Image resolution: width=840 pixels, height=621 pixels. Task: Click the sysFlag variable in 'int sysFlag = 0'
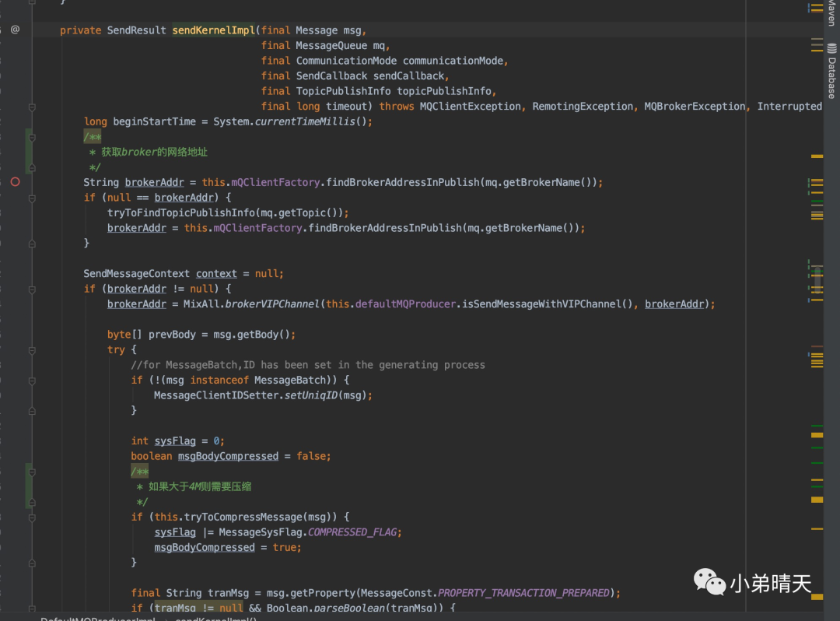(175, 441)
